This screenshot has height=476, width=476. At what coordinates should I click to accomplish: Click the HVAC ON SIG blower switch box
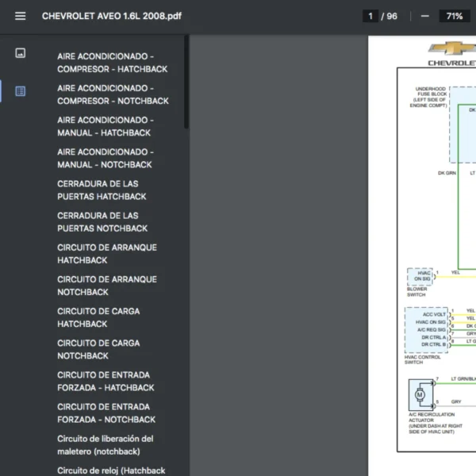coord(420,276)
